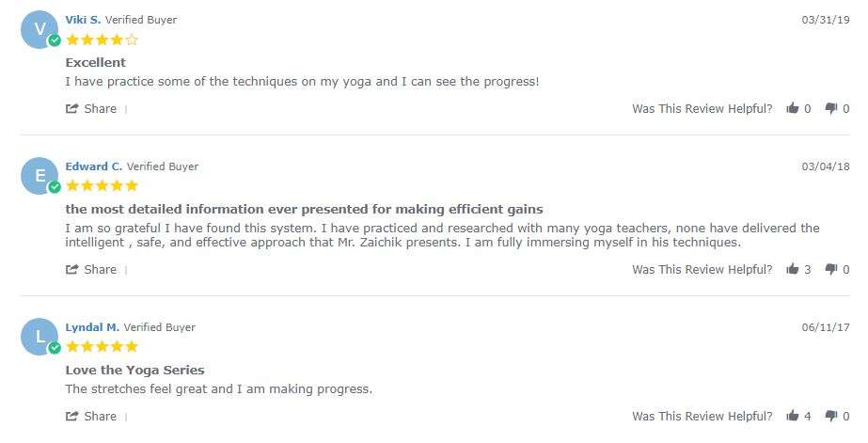Click the V avatar circle

pos(39,29)
